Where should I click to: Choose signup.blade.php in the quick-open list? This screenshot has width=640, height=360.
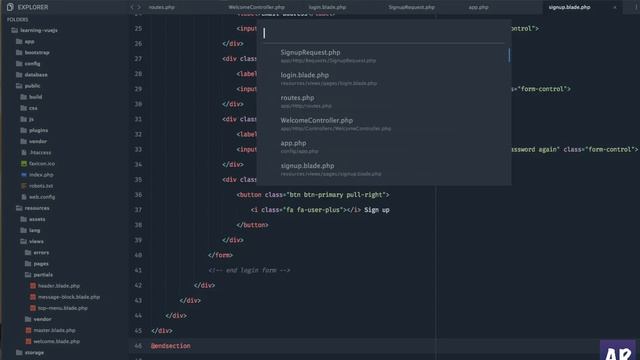pos(384,169)
